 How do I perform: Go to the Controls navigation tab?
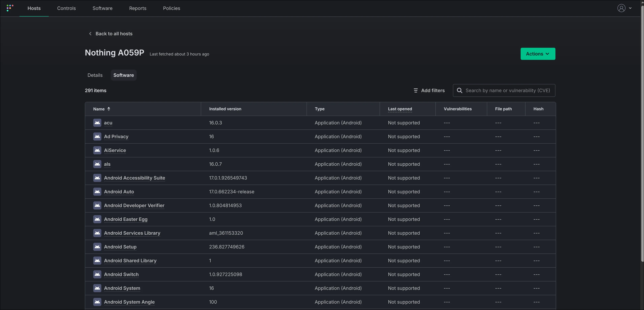[67, 8]
